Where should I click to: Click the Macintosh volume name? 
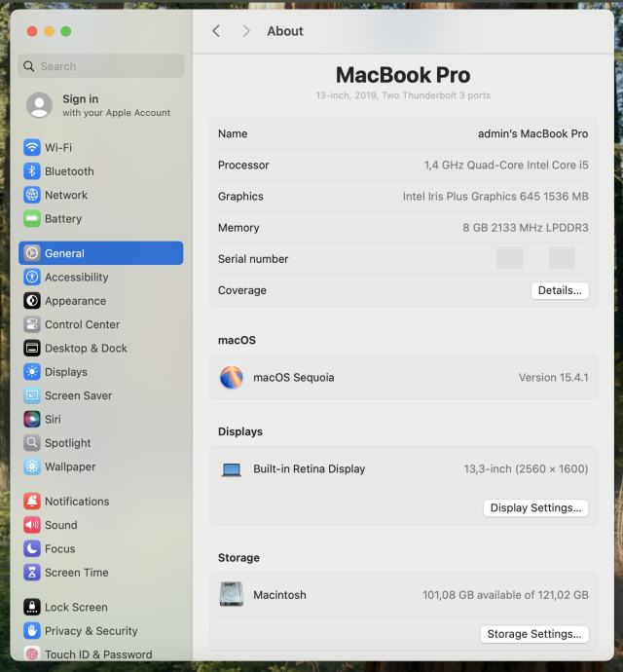[279, 595]
